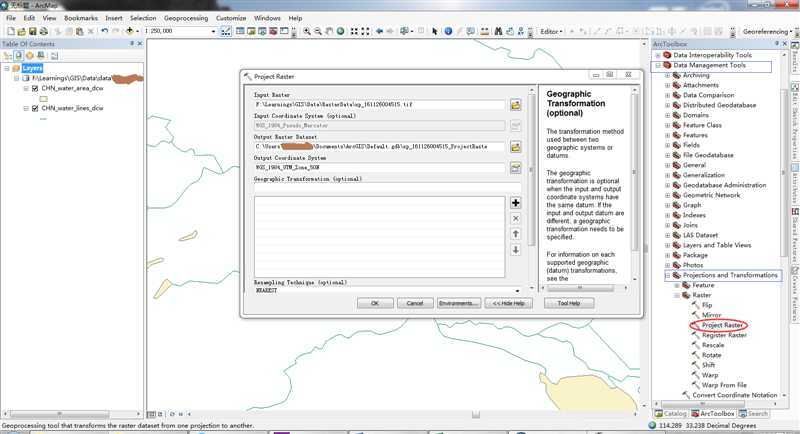Viewport: 800px width, 434px height.
Task: Browse for Output Raster Dataset location
Action: point(515,147)
